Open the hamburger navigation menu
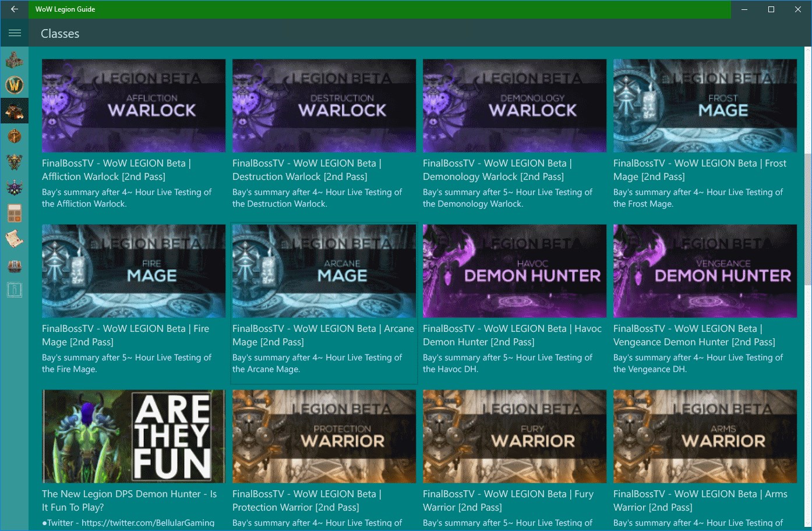The width and height of the screenshot is (812, 531). tap(15, 33)
